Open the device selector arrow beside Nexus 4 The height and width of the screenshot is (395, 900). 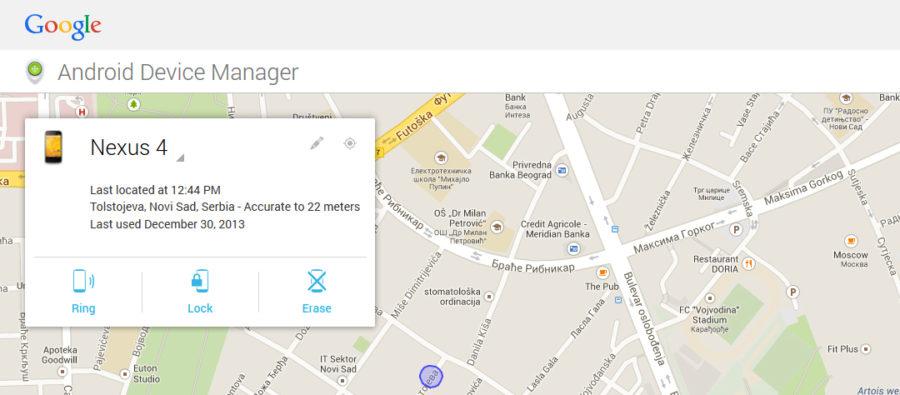point(180,158)
